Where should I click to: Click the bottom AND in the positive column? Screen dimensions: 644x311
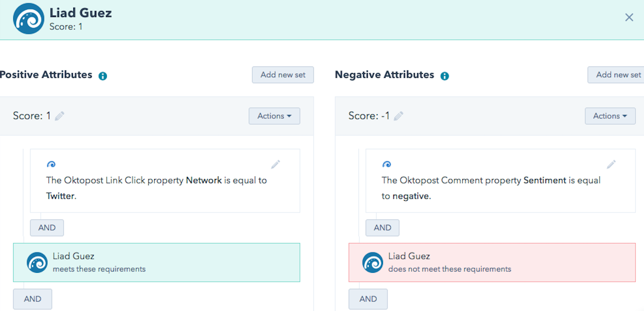tap(32, 299)
